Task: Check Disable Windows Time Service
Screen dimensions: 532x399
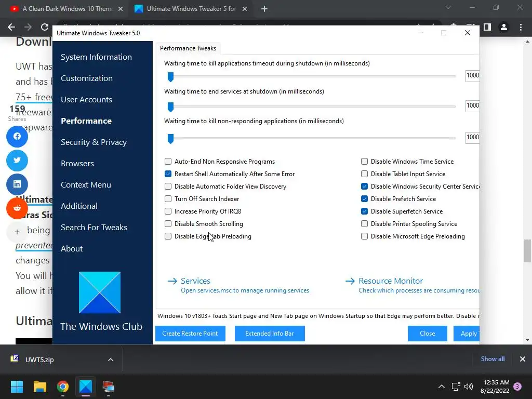Action: (x=364, y=161)
